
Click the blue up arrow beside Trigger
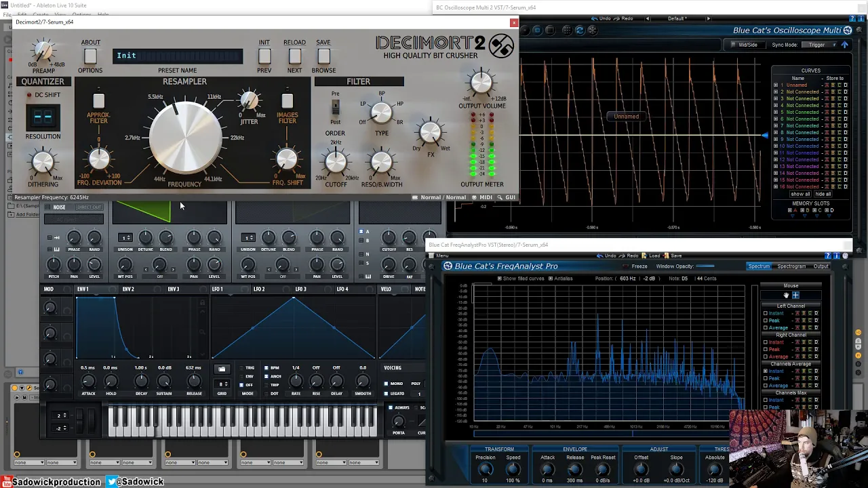[x=844, y=45]
